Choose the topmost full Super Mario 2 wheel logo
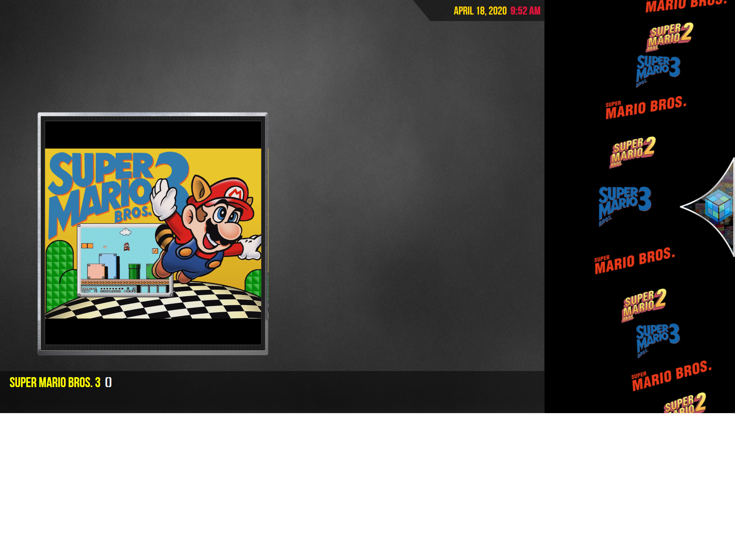The height and width of the screenshot is (560, 735). (x=670, y=37)
